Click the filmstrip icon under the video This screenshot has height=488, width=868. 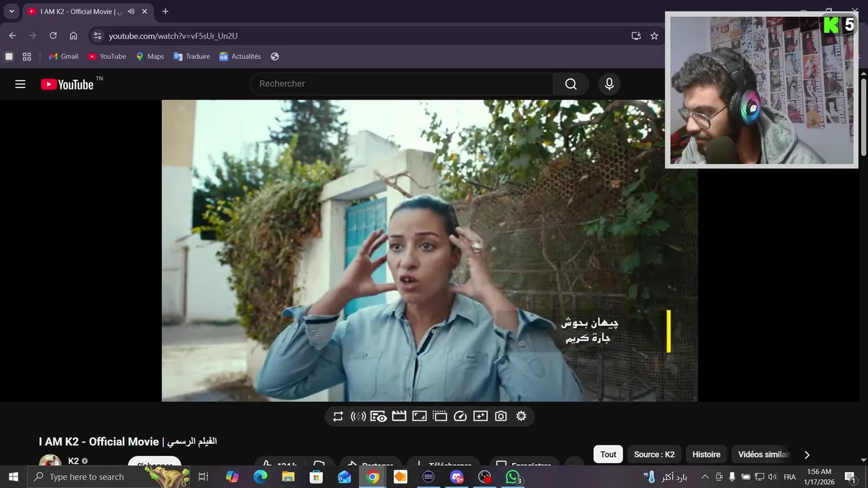pos(439,416)
